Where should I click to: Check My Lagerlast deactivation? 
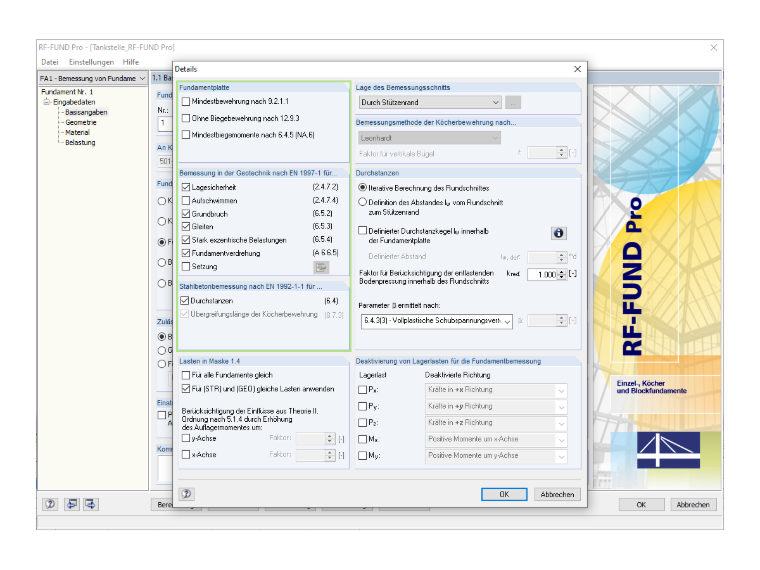[x=362, y=456]
